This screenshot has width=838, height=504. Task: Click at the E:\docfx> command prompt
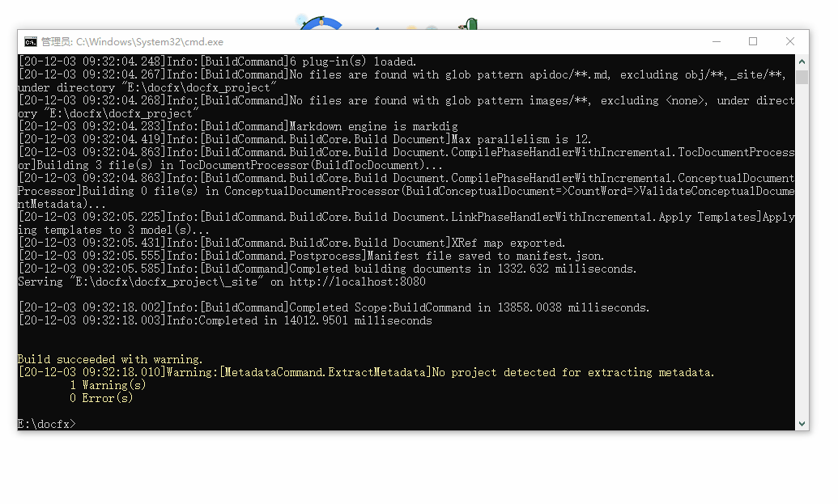[x=47, y=424]
